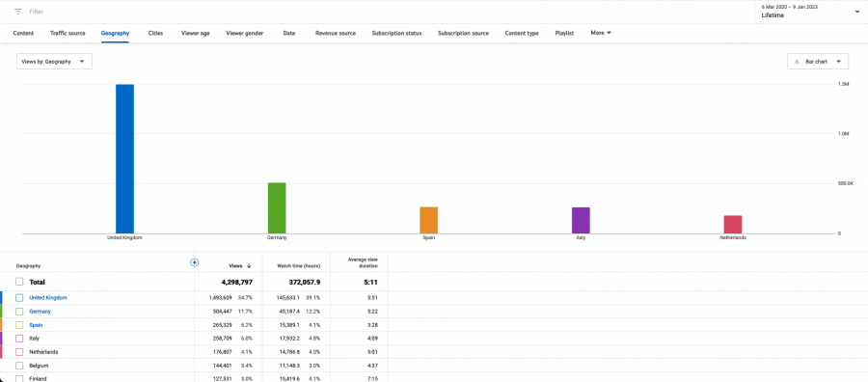Click the sort arrow beside Views

249,265
